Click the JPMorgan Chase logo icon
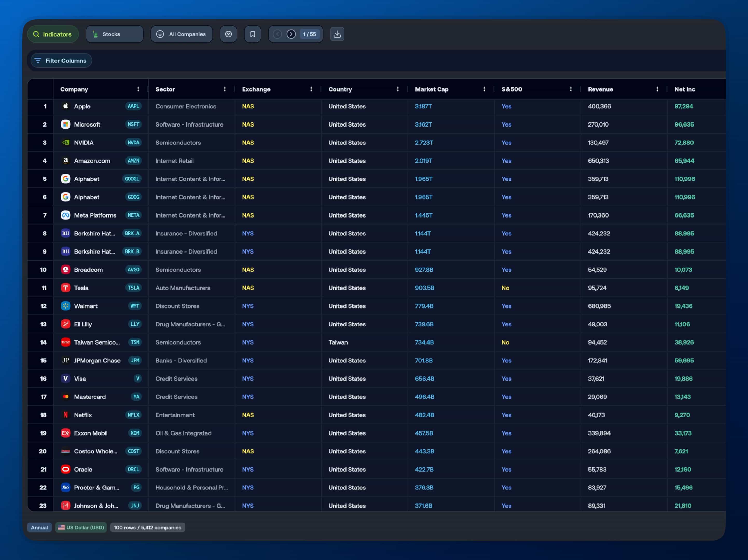Screen dimensions: 748x560 66,361
